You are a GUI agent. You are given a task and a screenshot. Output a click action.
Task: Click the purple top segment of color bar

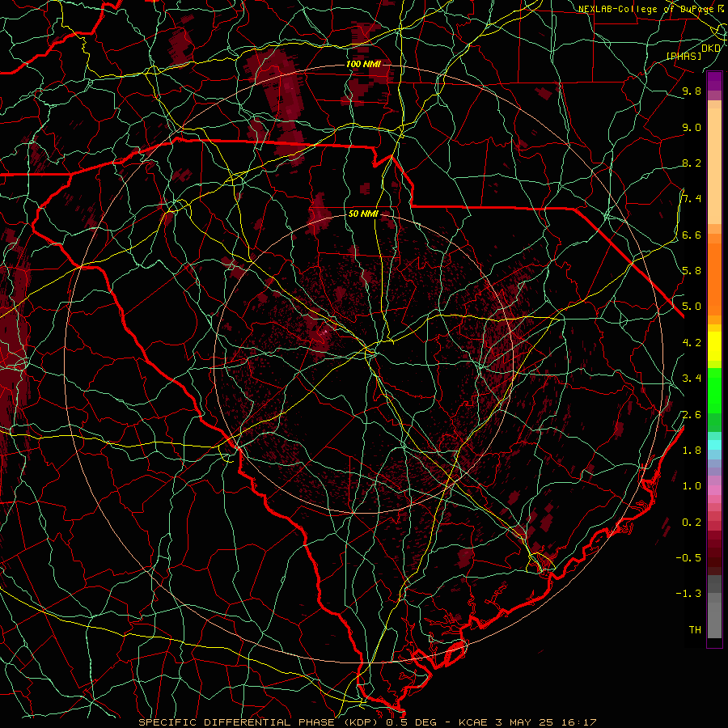pyautogui.click(x=714, y=81)
